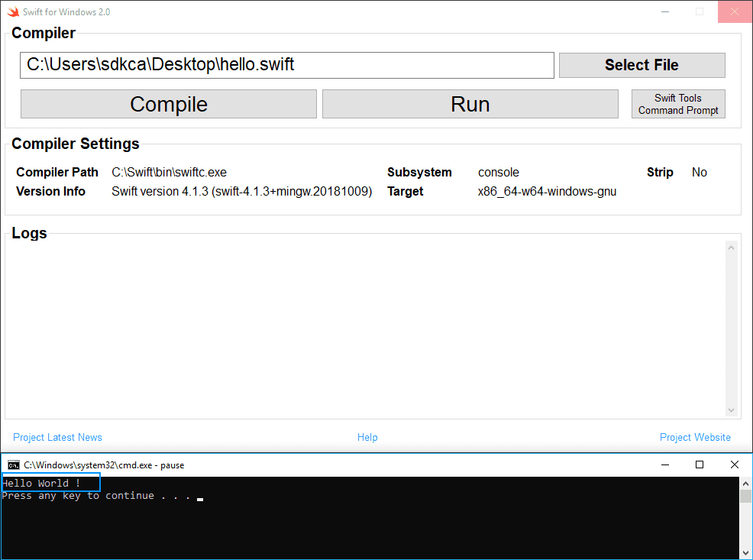The height and width of the screenshot is (560, 753).
Task: Click the Strip label
Action: (660, 173)
